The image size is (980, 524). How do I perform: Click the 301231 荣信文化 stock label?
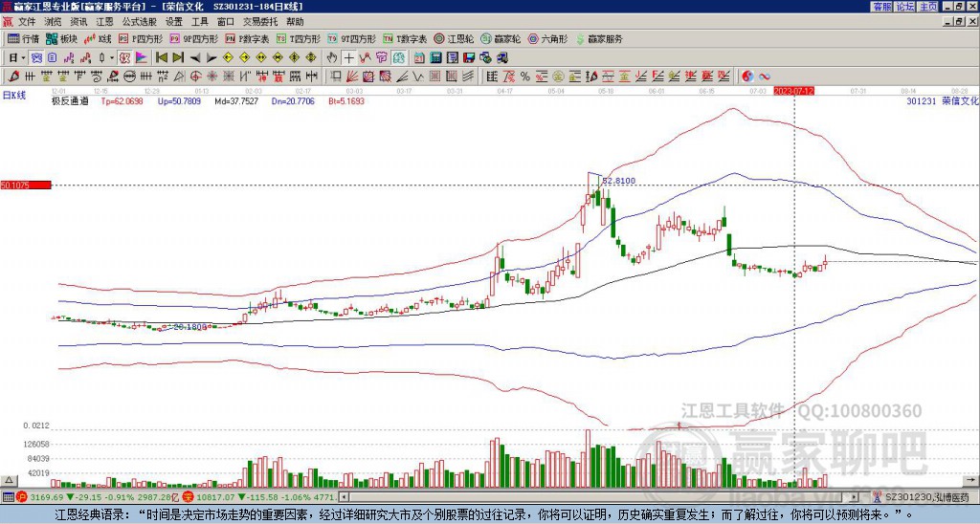click(942, 100)
